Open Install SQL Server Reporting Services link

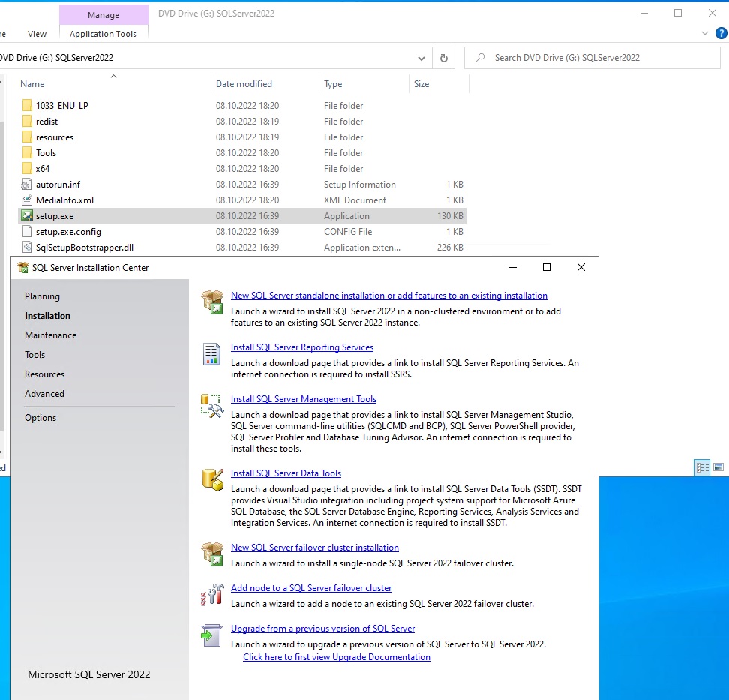point(301,347)
